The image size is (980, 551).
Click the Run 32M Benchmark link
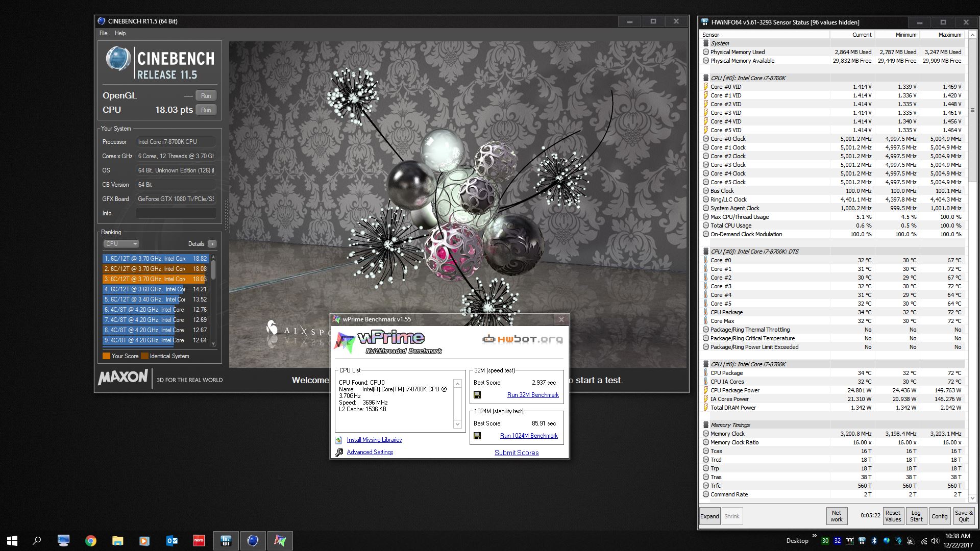(533, 395)
